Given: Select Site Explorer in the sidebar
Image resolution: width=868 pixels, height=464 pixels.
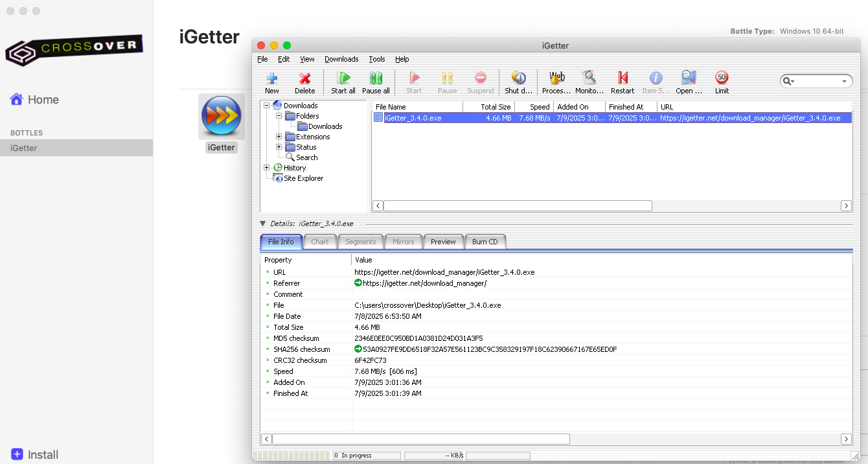Looking at the screenshot, I should click(x=301, y=178).
